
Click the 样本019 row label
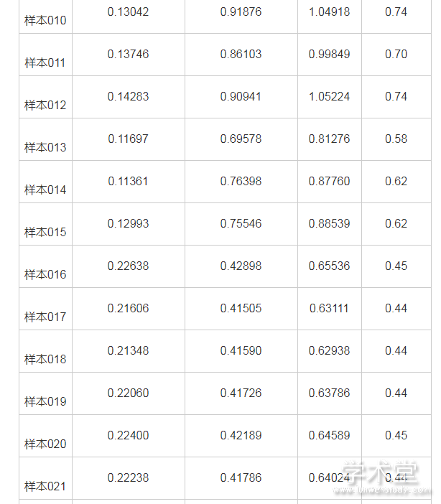(x=45, y=401)
